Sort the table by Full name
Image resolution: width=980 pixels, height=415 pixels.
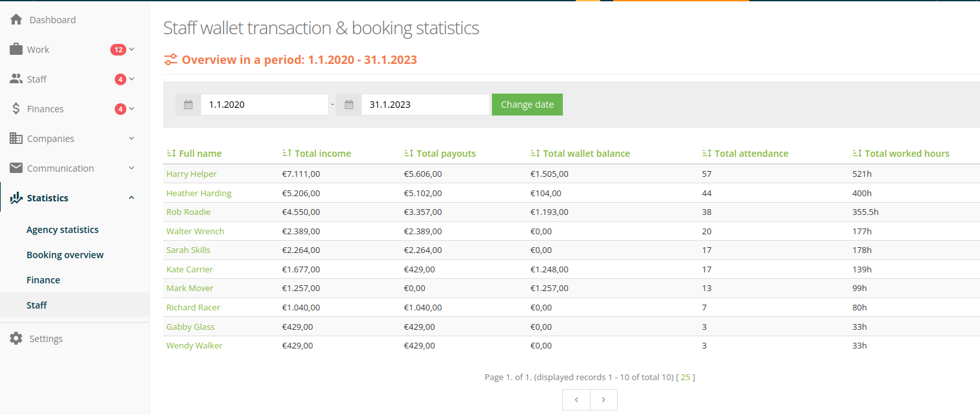pos(195,153)
